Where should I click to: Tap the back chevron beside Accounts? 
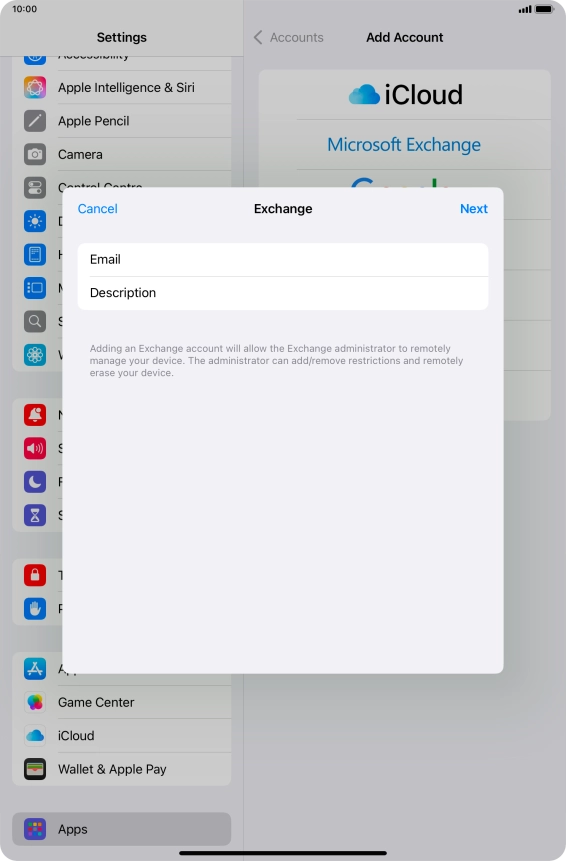click(x=257, y=37)
